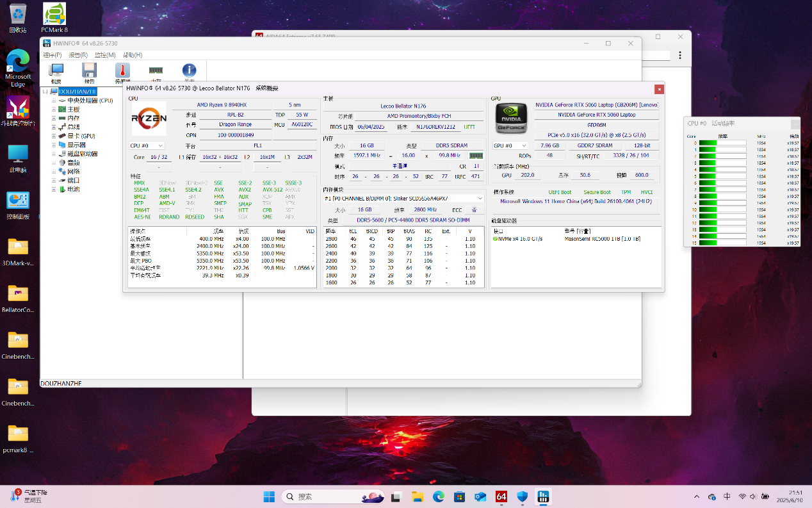Click the UEFI Boot status text
812x508 pixels.
[560, 192]
